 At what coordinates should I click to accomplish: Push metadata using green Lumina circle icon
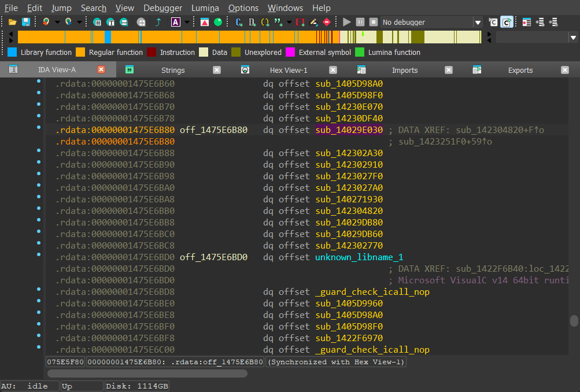(x=218, y=22)
